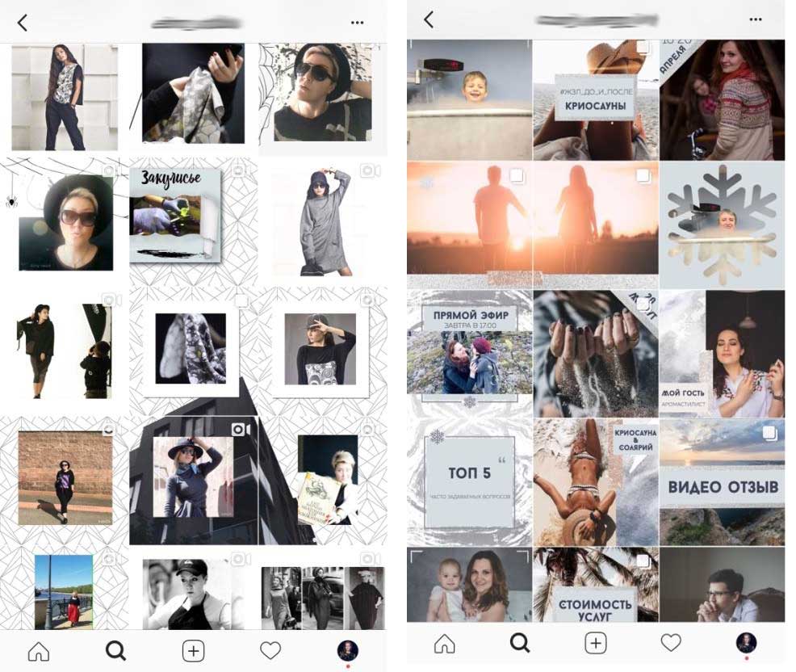
Task: Go to Home feed on left phone
Action: [38, 650]
